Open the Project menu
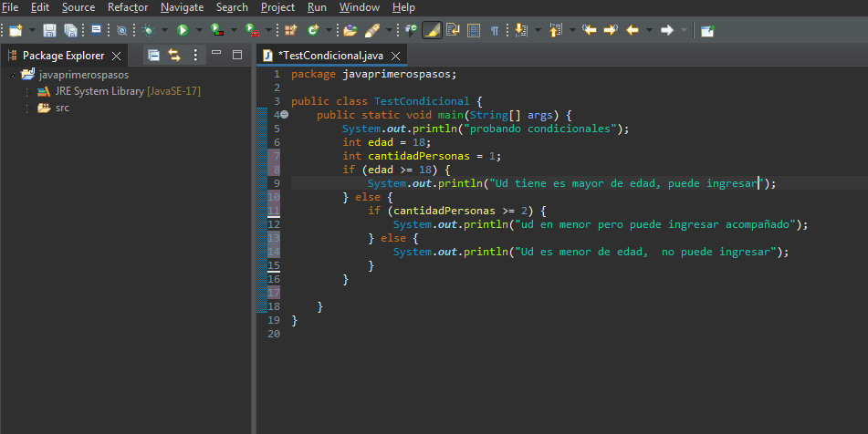Image resolution: width=868 pixels, height=434 pixels. pyautogui.click(x=277, y=7)
